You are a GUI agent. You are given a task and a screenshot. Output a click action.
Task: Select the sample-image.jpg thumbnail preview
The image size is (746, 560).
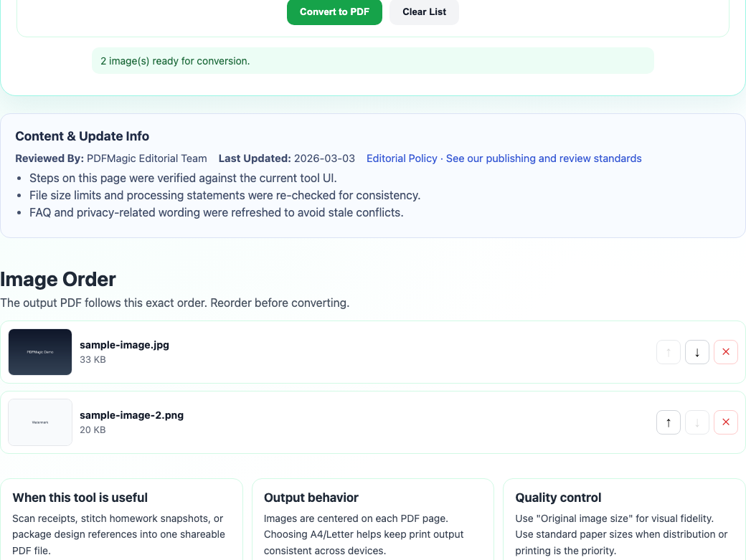click(39, 352)
